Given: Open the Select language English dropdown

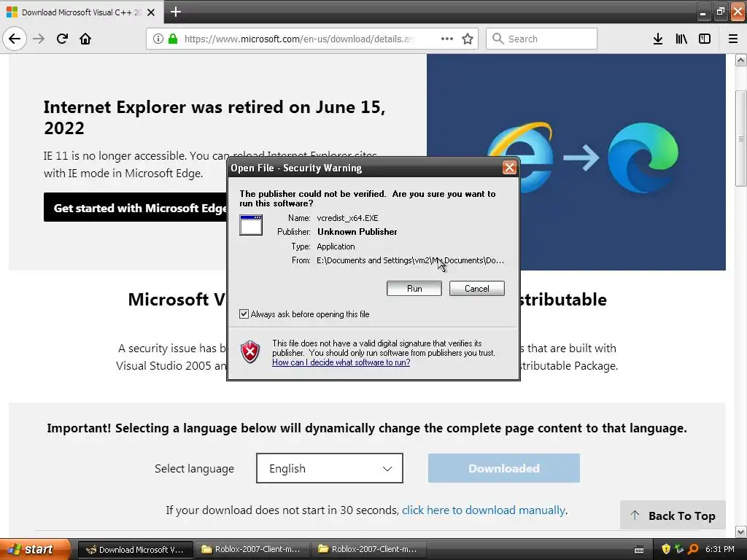Looking at the screenshot, I should click(330, 468).
